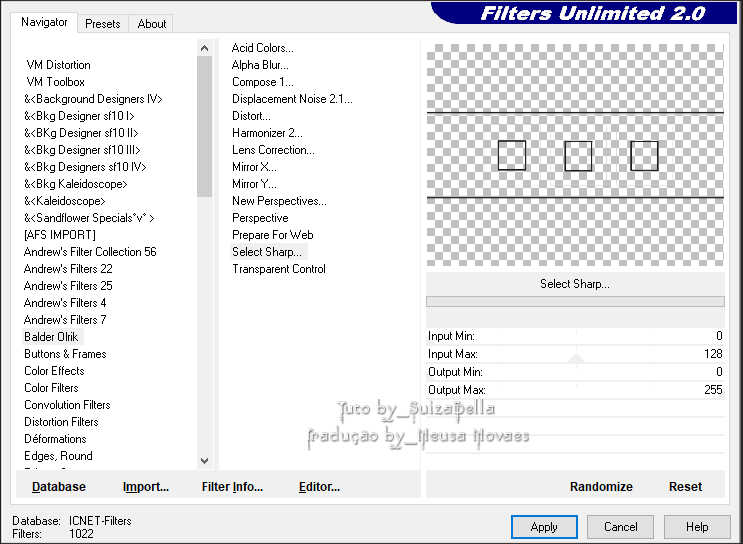Open the Presets tab
743x544 pixels.
tap(102, 24)
